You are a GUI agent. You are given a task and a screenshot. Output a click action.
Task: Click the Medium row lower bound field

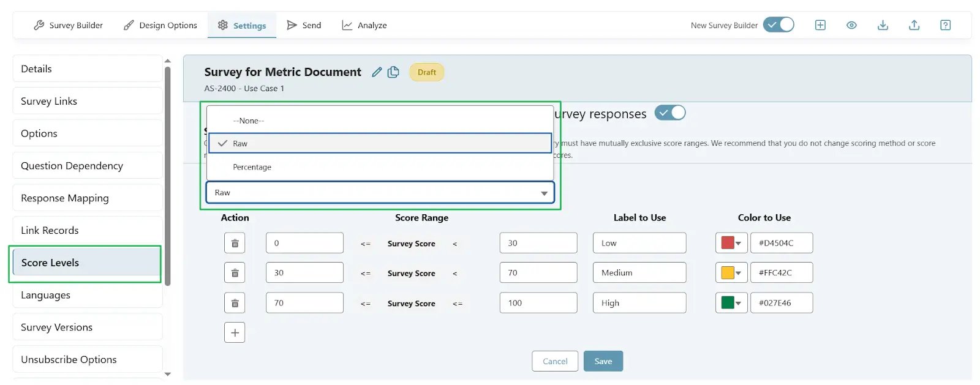304,272
